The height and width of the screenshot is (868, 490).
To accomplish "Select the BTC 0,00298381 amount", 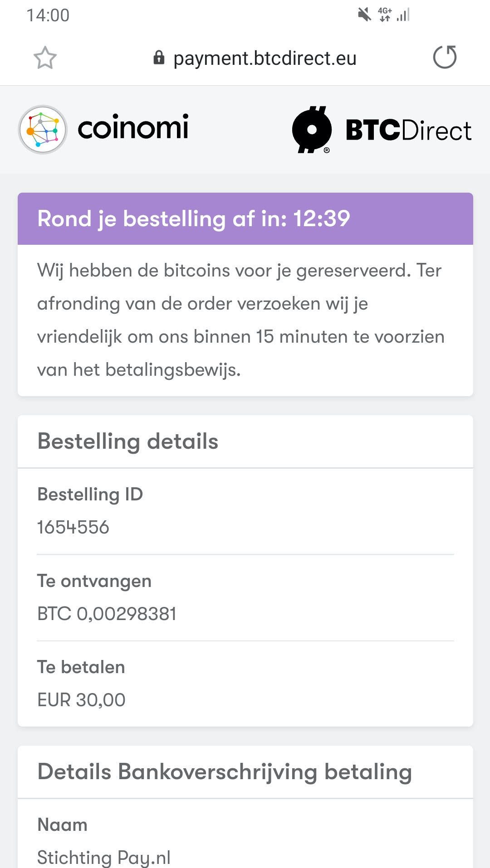I will coord(107,614).
